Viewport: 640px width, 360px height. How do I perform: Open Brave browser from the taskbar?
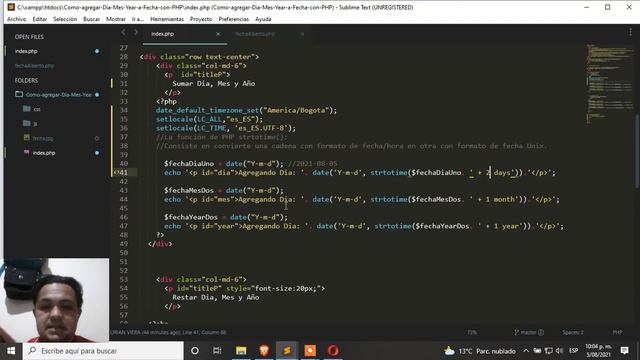click(x=264, y=351)
